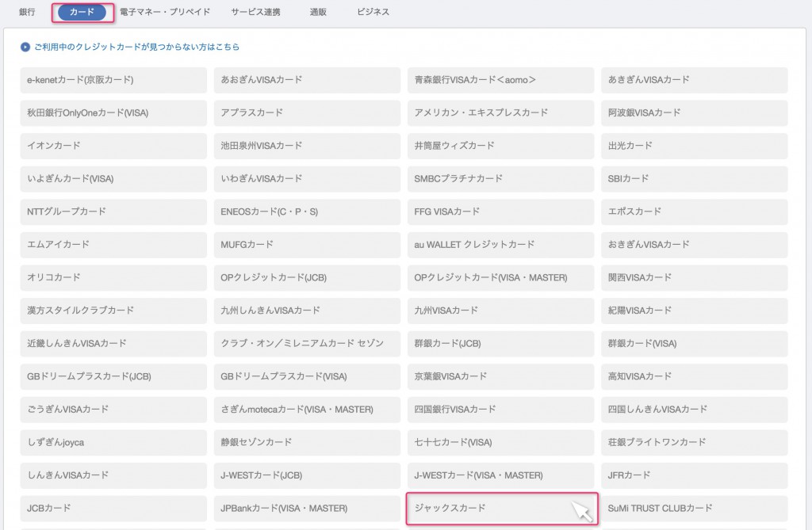
Task: Select 京葉銀VISAカード
Action: [501, 377]
